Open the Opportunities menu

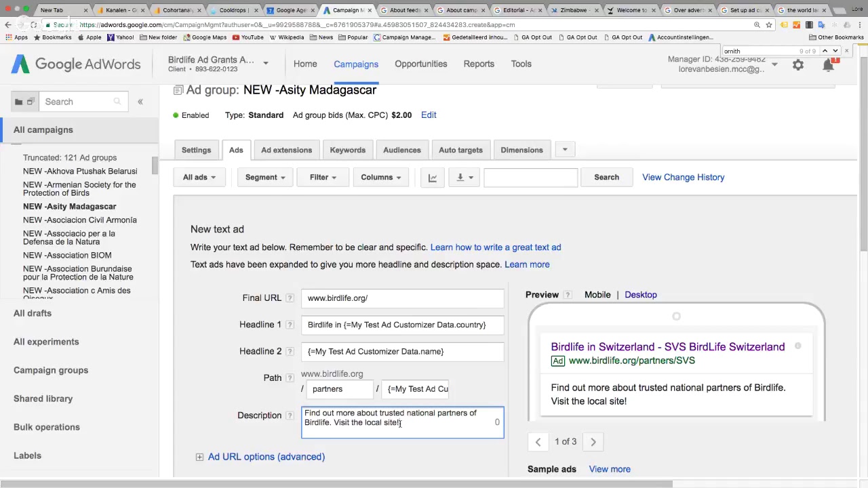pyautogui.click(x=421, y=64)
